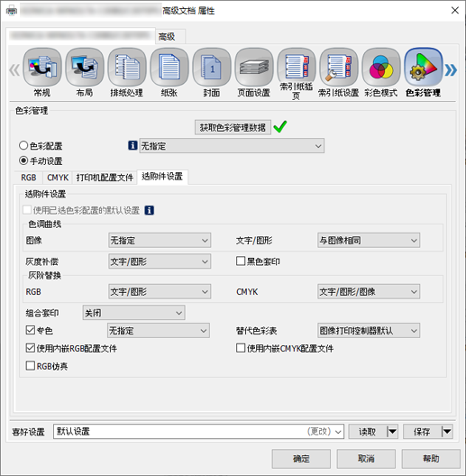Open the 常规 (General) settings icon
Viewport: 466px width, 476px height.
coord(42,67)
